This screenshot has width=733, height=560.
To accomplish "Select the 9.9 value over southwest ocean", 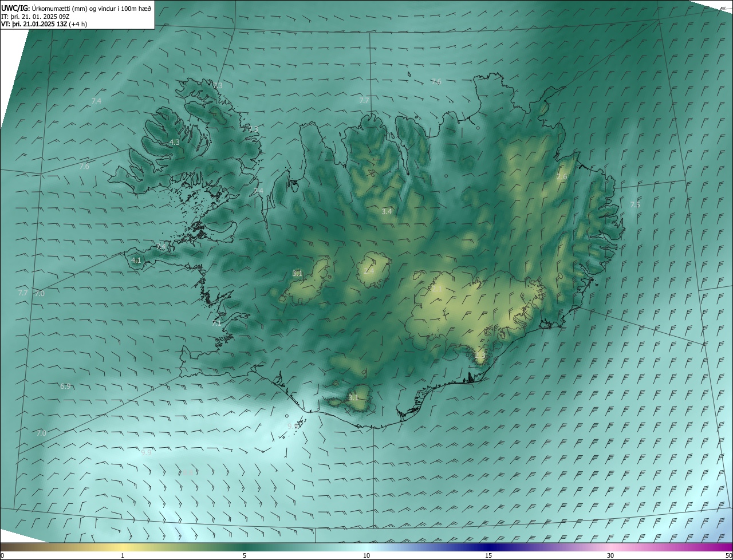I will pos(146,452).
